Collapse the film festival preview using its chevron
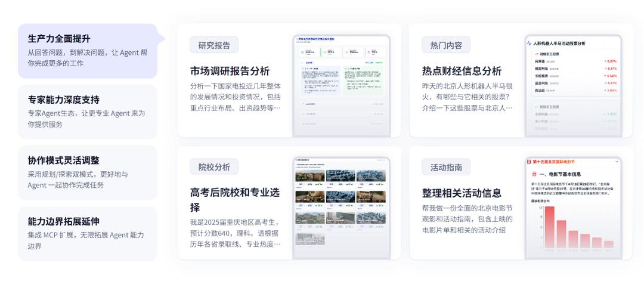Viewport: 644px width, 303px height. pos(617,162)
